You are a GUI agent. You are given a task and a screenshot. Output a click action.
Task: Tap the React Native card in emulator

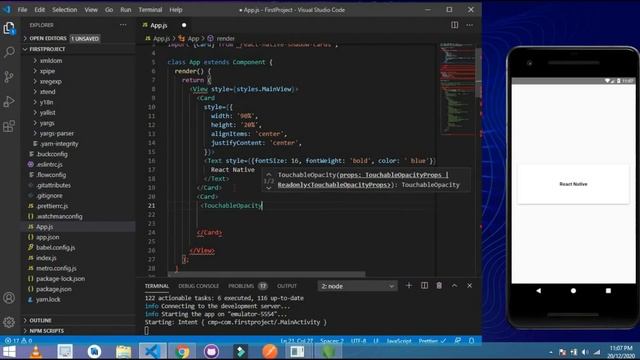(x=573, y=184)
